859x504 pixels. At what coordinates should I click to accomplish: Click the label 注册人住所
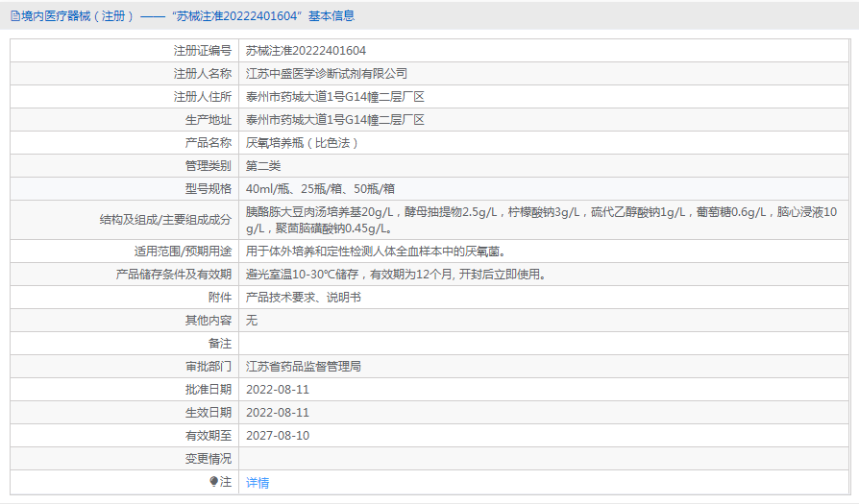click(203, 97)
